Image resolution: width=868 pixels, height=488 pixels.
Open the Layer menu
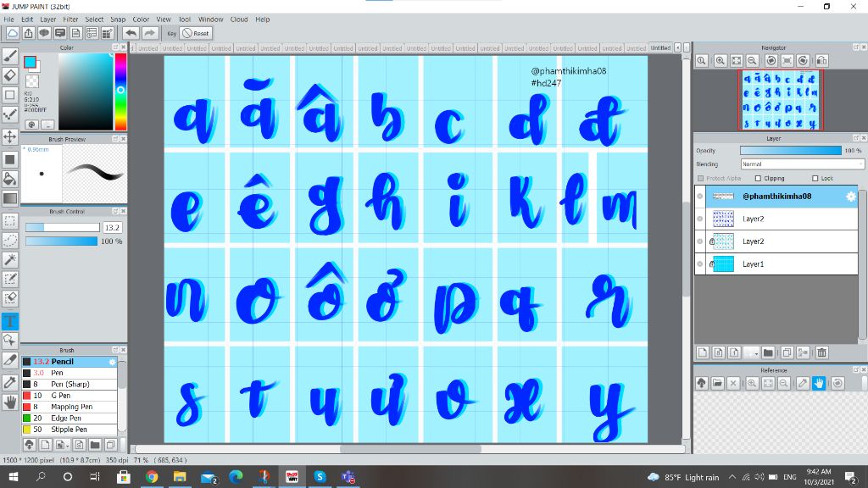[x=48, y=19]
